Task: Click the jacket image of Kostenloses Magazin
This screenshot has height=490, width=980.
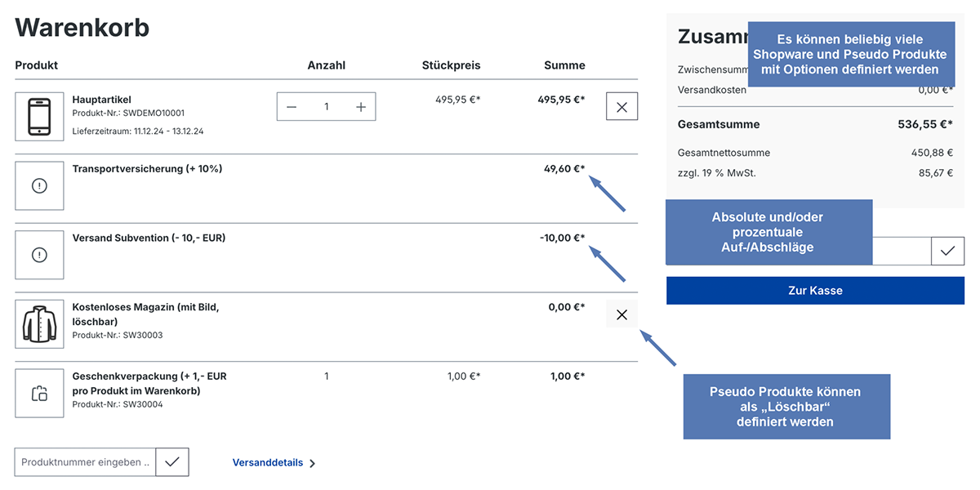Action: coord(39,324)
